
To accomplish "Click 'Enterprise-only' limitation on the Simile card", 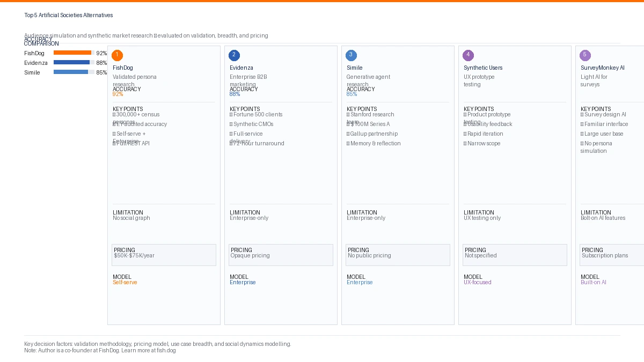I will [x=366, y=218].
